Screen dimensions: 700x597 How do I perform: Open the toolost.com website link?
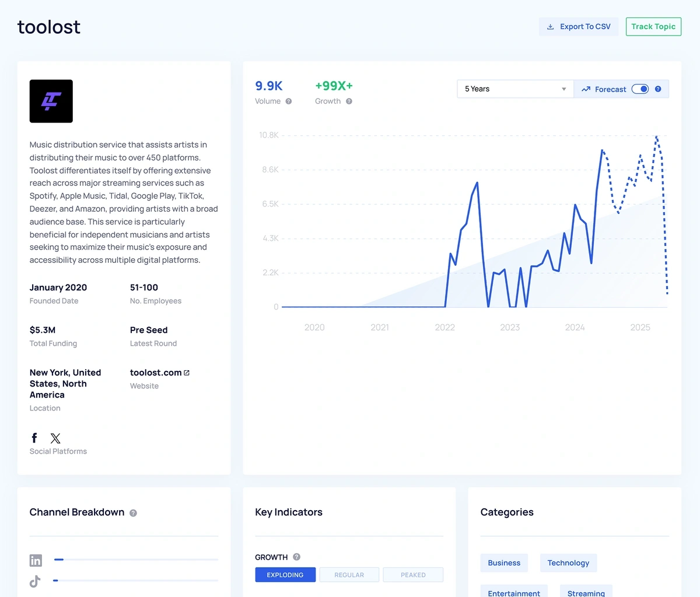click(x=156, y=373)
